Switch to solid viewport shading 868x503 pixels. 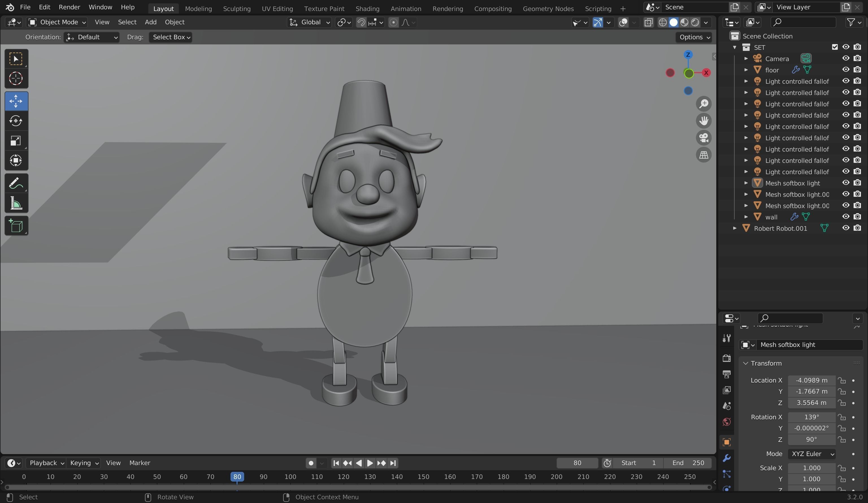(x=673, y=22)
